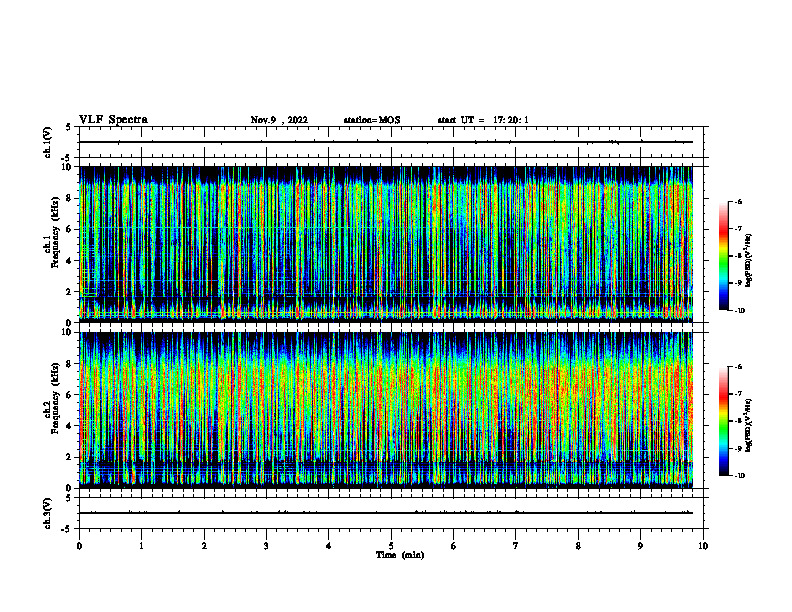Click time axis tick label "3"
This screenshot has height=612, width=792.
click(266, 546)
